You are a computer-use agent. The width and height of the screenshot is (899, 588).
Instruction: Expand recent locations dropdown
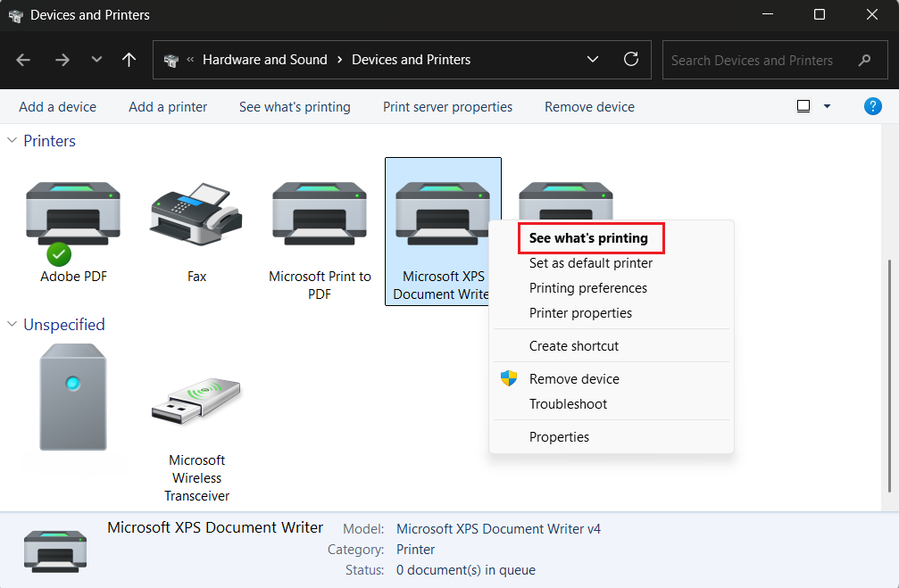96,60
